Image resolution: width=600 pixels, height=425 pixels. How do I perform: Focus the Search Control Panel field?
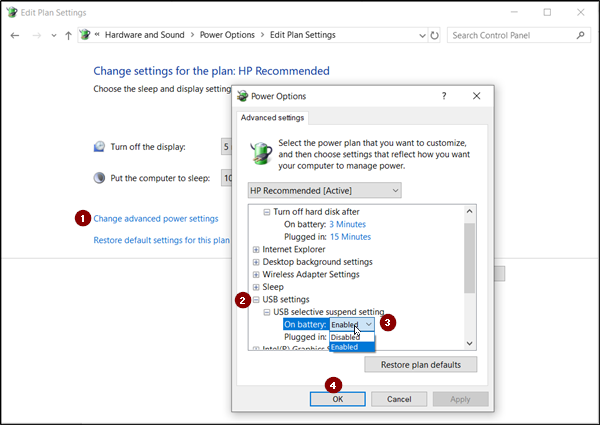pyautogui.click(x=513, y=36)
